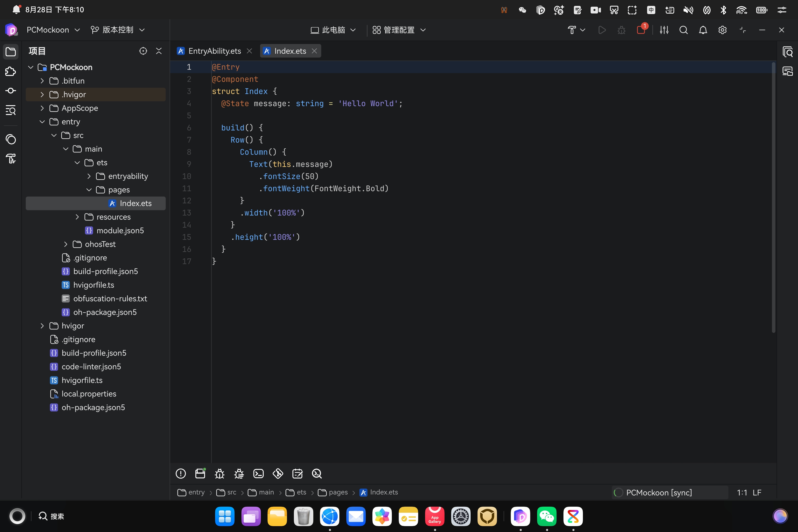The image size is (798, 532).
Task: Open the previewer icon on right sidebar
Action: (x=788, y=52)
